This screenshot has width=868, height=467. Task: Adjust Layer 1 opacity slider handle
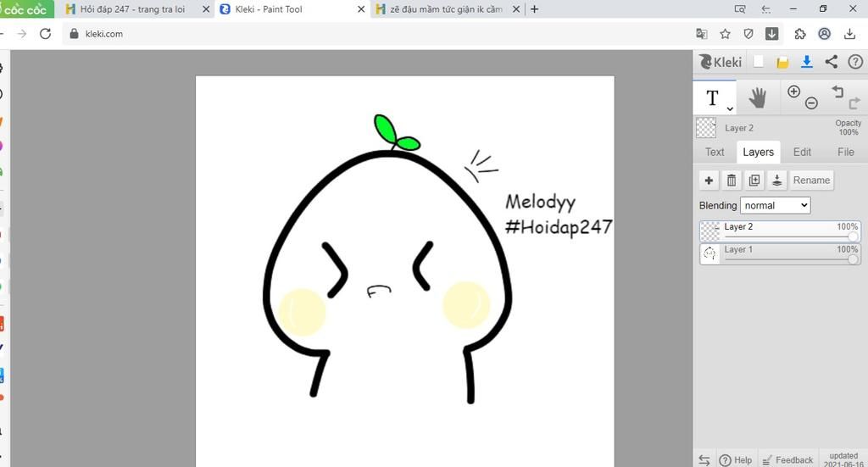[x=853, y=259]
